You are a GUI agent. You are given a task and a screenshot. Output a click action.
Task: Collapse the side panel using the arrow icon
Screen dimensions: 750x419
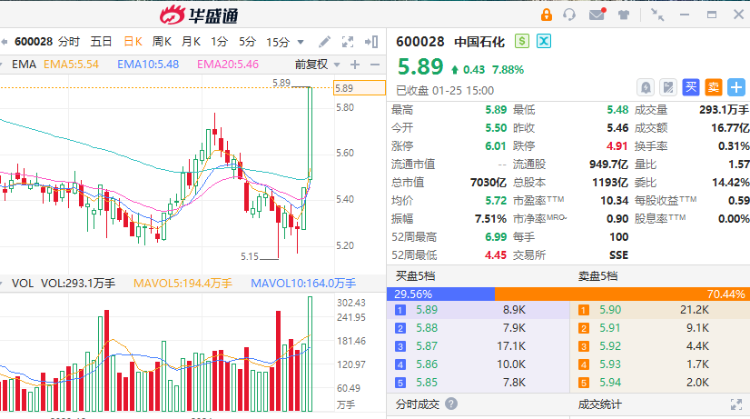370,41
